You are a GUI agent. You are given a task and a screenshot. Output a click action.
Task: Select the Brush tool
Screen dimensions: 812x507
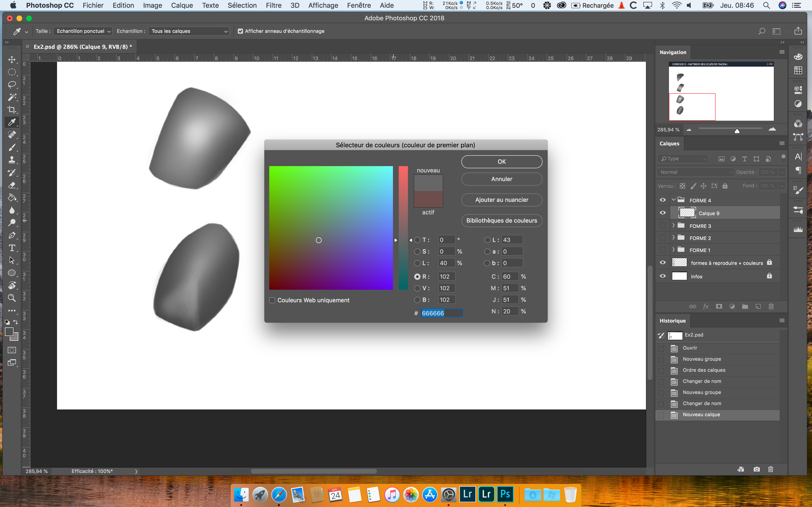[x=12, y=147]
